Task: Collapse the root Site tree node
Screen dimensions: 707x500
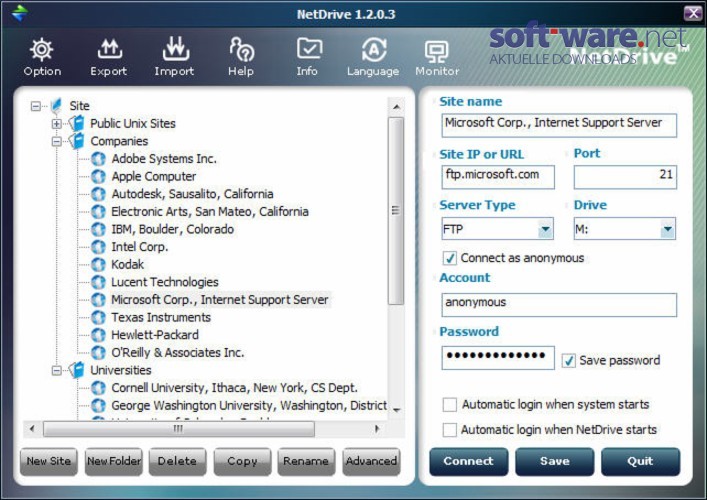Action: point(36,106)
